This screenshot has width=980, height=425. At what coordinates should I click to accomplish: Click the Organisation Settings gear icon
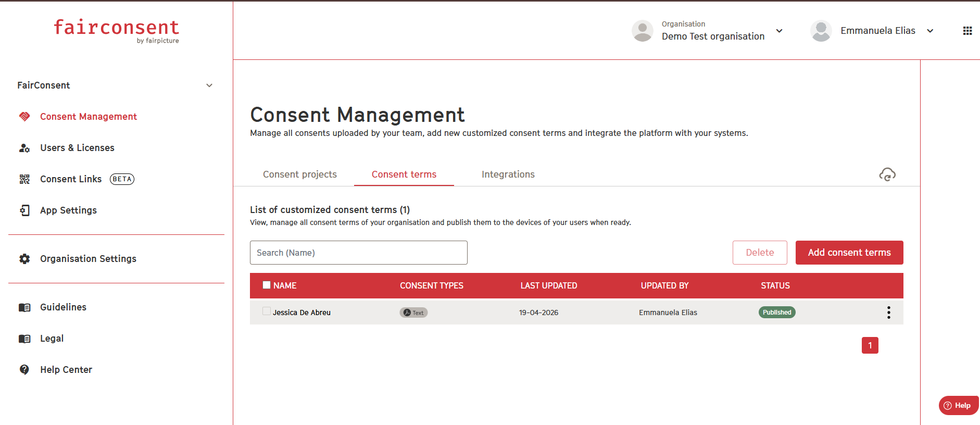[24, 259]
